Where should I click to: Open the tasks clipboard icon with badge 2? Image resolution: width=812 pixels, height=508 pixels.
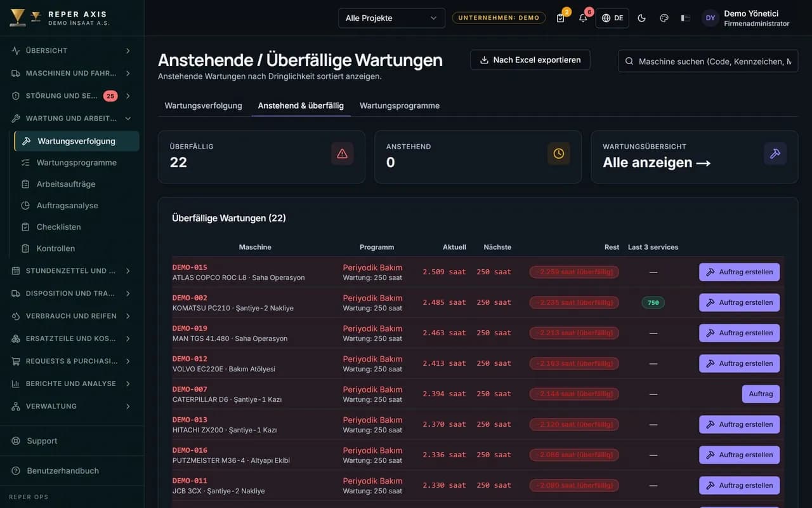click(561, 18)
